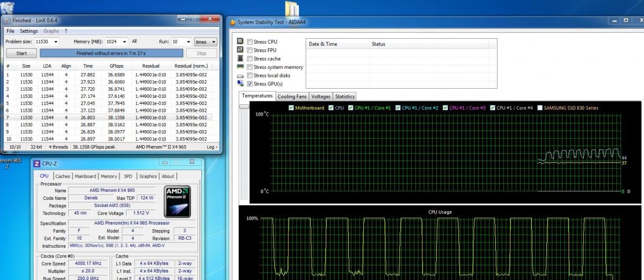This screenshot has height=280, width=644.
Task: Enable the SAMSUNG SSD 830 Series checkbox
Action: click(540, 108)
